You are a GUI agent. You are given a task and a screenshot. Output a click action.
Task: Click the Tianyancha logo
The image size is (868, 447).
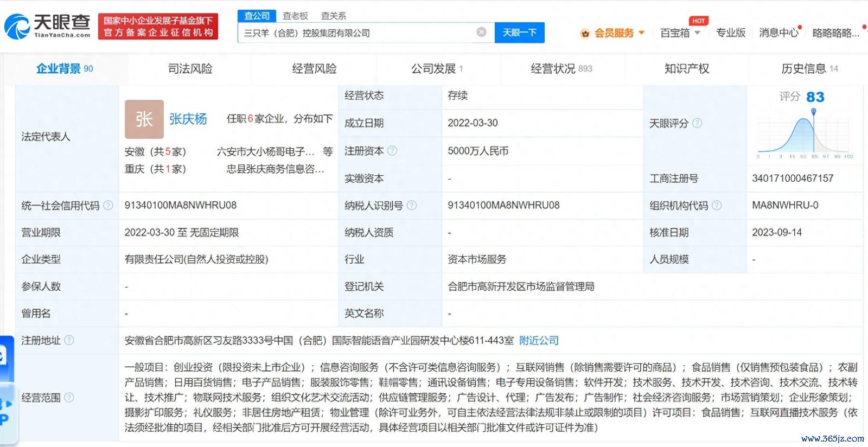click(48, 26)
